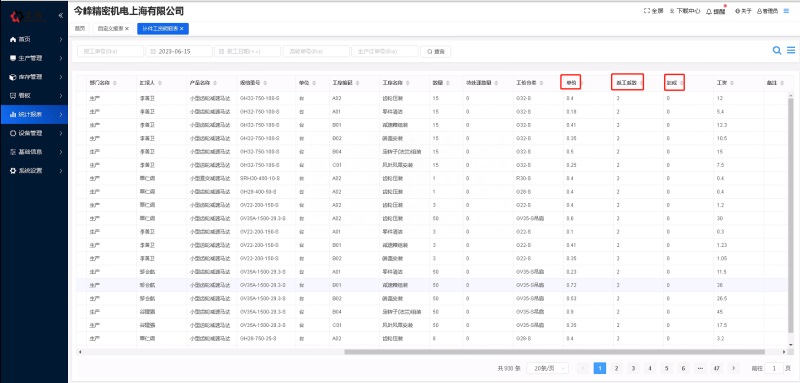Click the blue list-settings icon beside the magnifier

(x=791, y=50)
